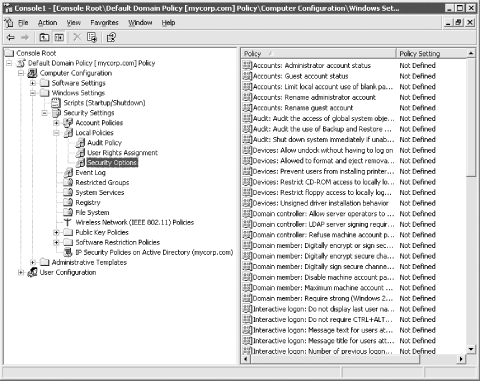Screen dimensions: 481x381
Task: Restore the inner console child window
Action: click(x=459, y=22)
